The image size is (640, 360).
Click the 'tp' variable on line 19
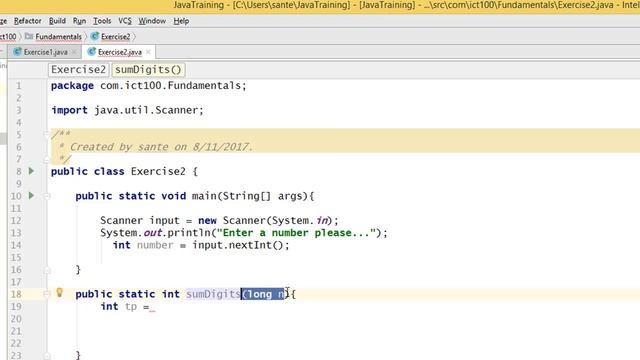pos(131,307)
